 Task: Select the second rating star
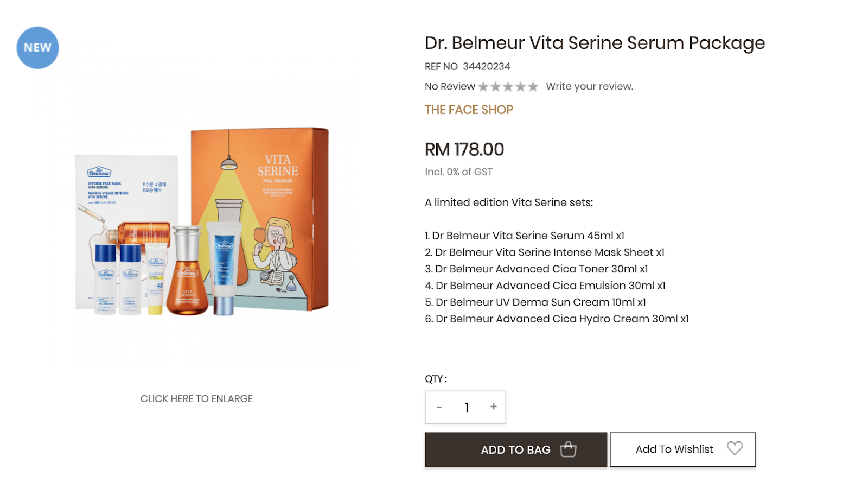point(496,87)
